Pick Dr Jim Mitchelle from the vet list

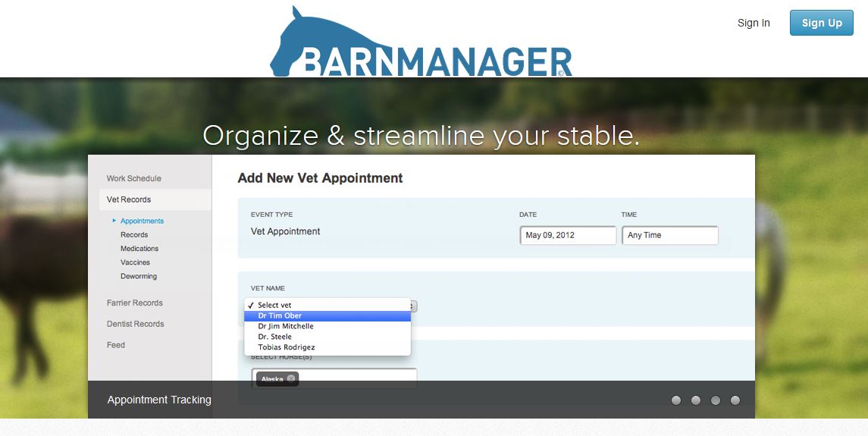(x=327, y=326)
